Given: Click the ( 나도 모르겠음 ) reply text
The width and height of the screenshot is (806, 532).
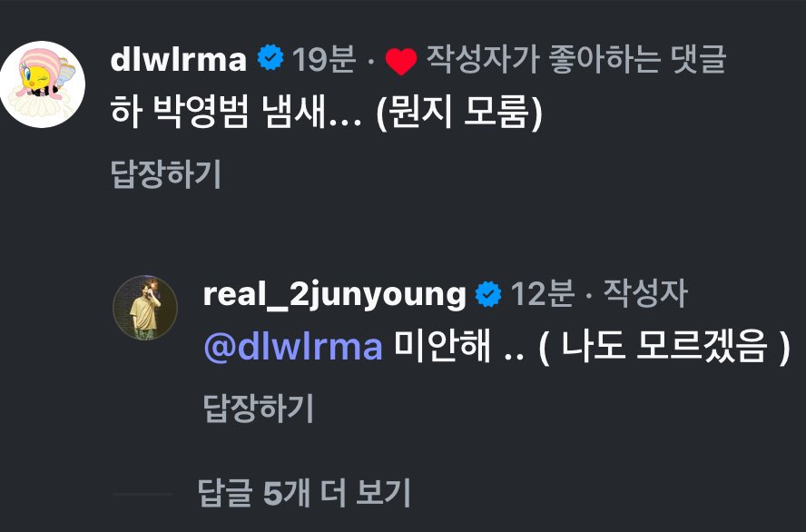Looking at the screenshot, I should tap(664, 346).
